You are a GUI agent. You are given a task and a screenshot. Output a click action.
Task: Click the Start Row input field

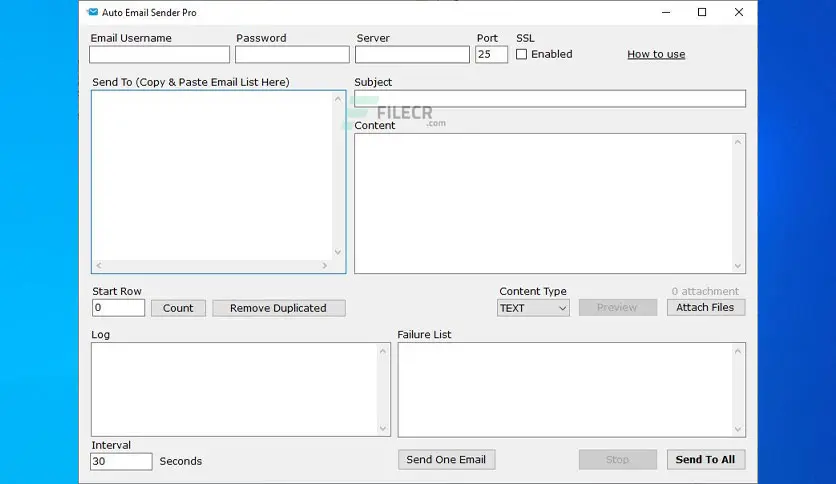(x=118, y=308)
